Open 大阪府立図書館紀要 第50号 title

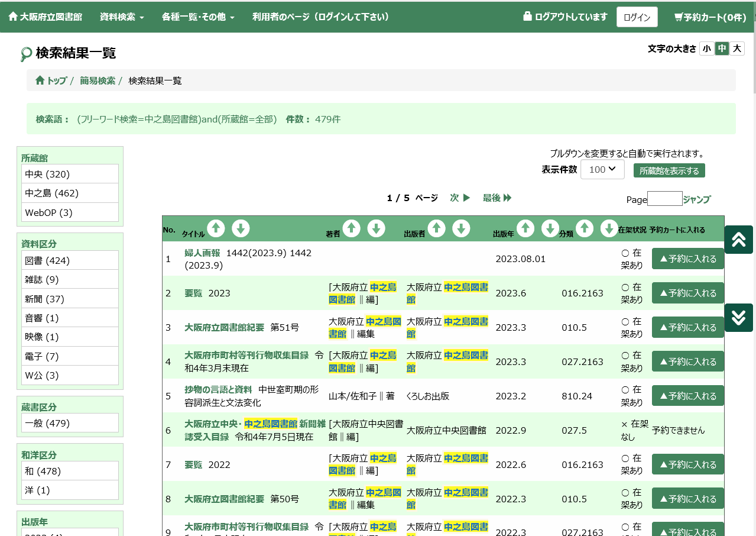pyautogui.click(x=224, y=499)
